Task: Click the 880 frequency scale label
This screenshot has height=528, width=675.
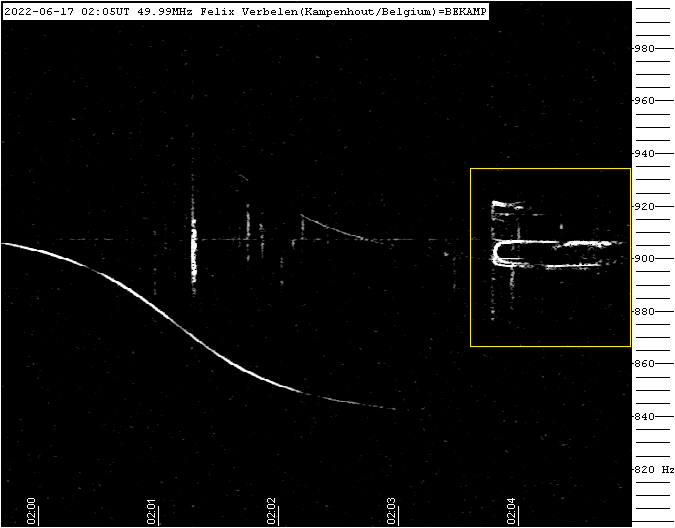Action: tap(644, 311)
